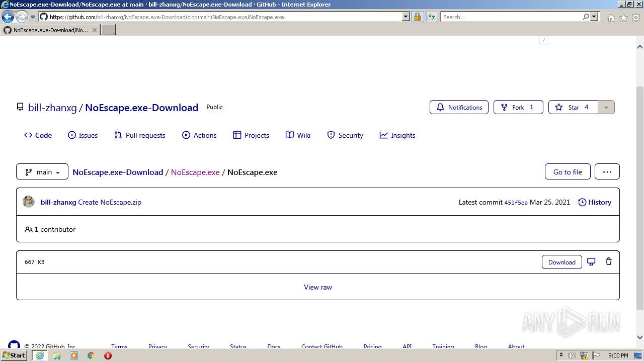Download the NoEscape.exe file

[562, 262]
